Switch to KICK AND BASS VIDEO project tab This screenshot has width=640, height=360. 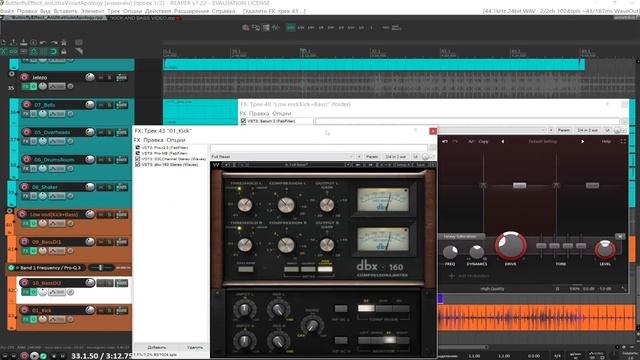(142, 18)
